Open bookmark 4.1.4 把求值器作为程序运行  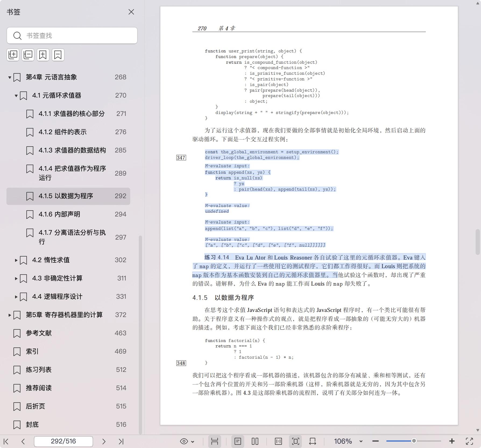[x=68, y=173]
